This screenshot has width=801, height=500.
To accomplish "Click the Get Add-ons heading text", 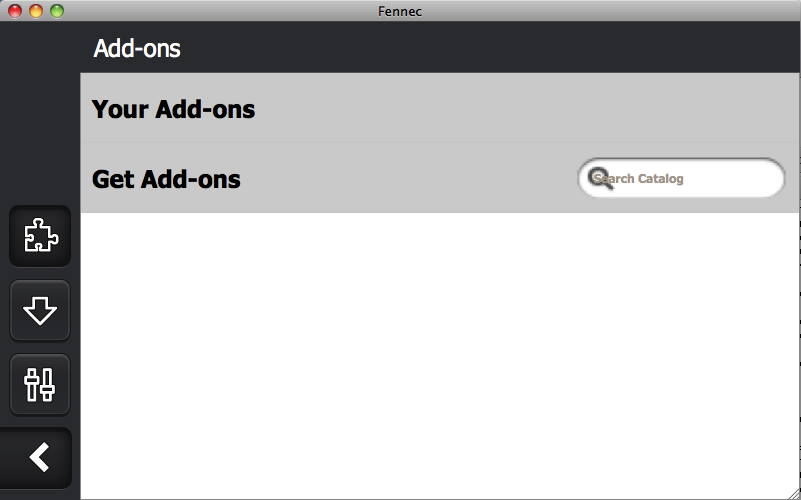I will coord(166,179).
